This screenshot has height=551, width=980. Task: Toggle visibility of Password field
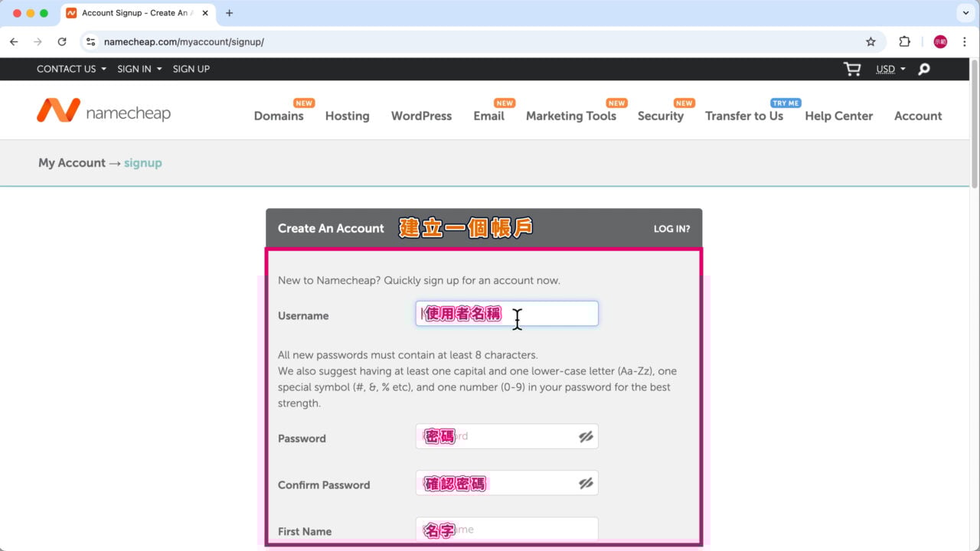coord(586,437)
